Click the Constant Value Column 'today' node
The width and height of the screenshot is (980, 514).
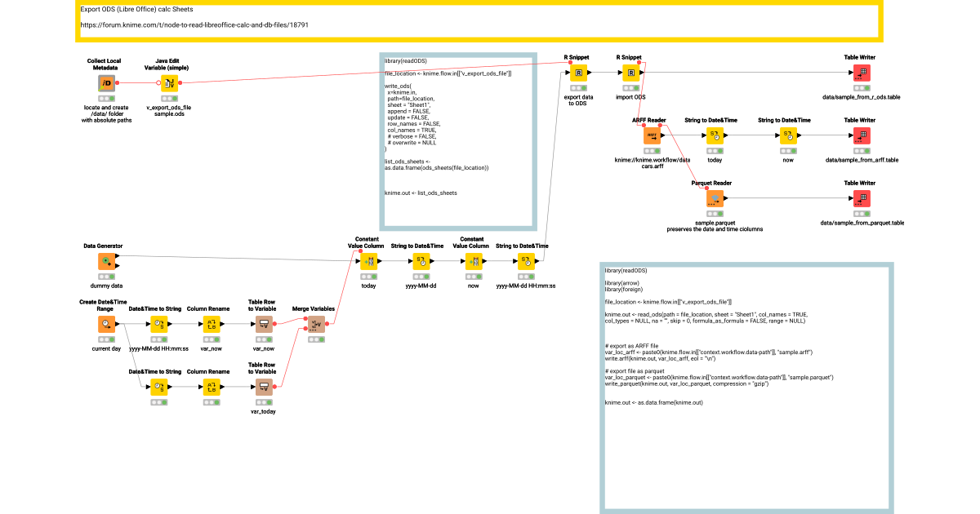click(x=369, y=261)
